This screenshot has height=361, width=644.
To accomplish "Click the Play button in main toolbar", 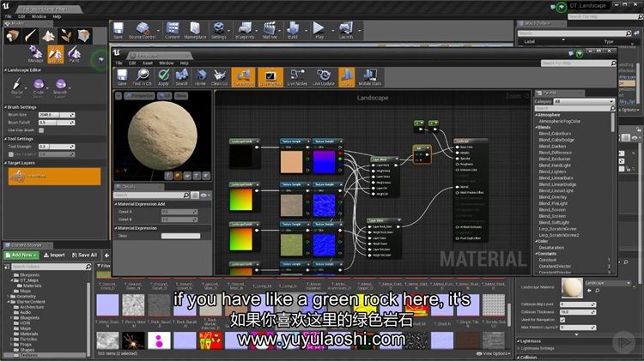I will point(319,31).
